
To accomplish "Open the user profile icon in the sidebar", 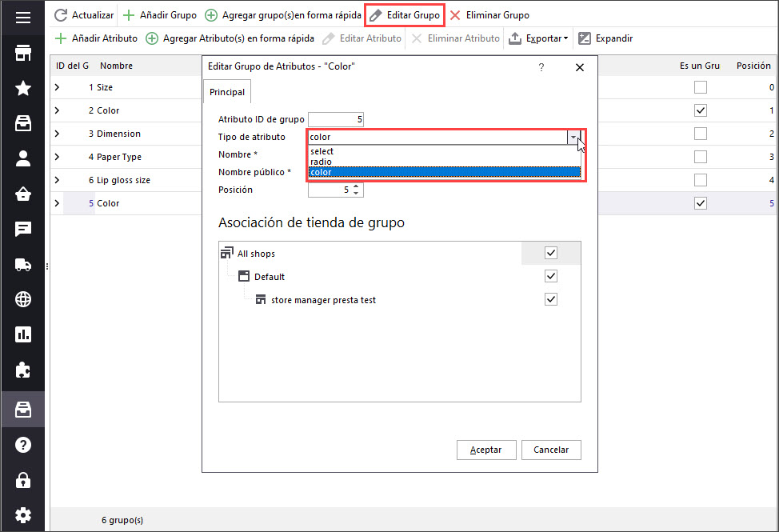I will click(x=23, y=158).
